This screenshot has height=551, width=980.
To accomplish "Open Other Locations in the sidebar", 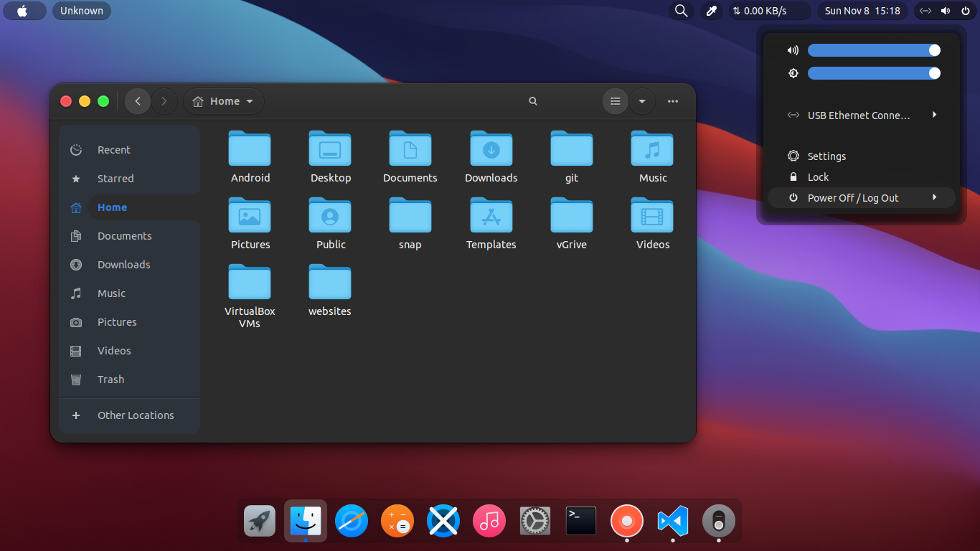I will coord(130,415).
